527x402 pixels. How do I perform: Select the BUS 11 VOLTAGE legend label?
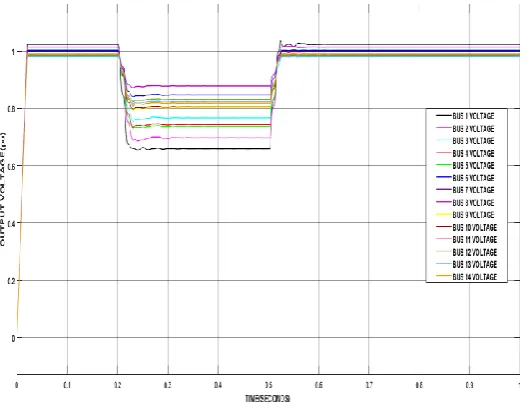[x=475, y=240]
